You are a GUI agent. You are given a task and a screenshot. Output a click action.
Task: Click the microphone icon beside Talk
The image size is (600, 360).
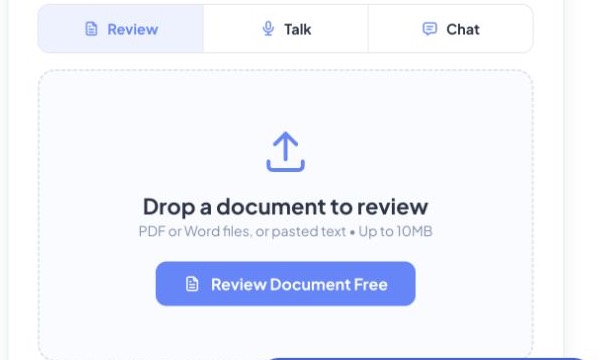tap(268, 29)
